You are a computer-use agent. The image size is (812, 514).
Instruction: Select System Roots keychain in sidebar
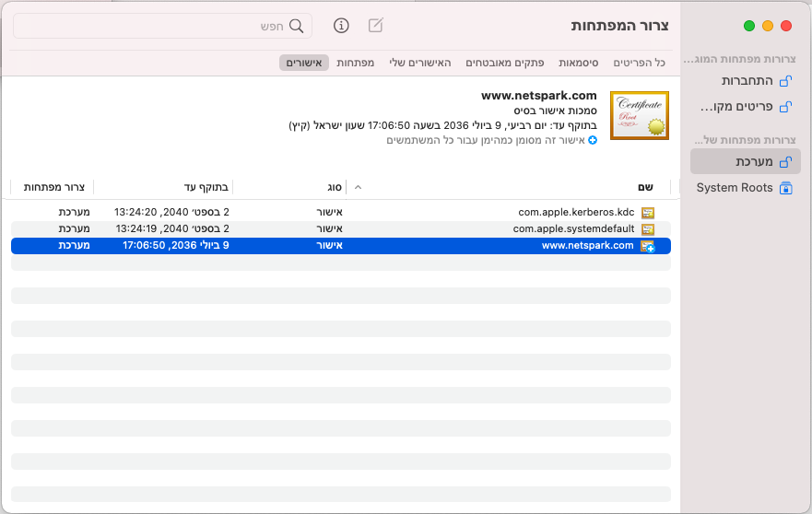746,188
